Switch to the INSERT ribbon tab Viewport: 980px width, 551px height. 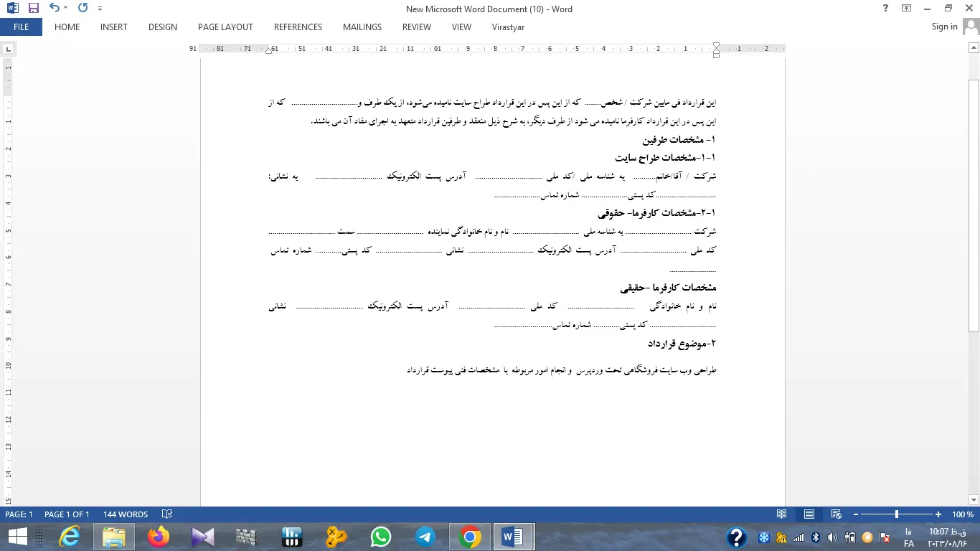point(113,27)
